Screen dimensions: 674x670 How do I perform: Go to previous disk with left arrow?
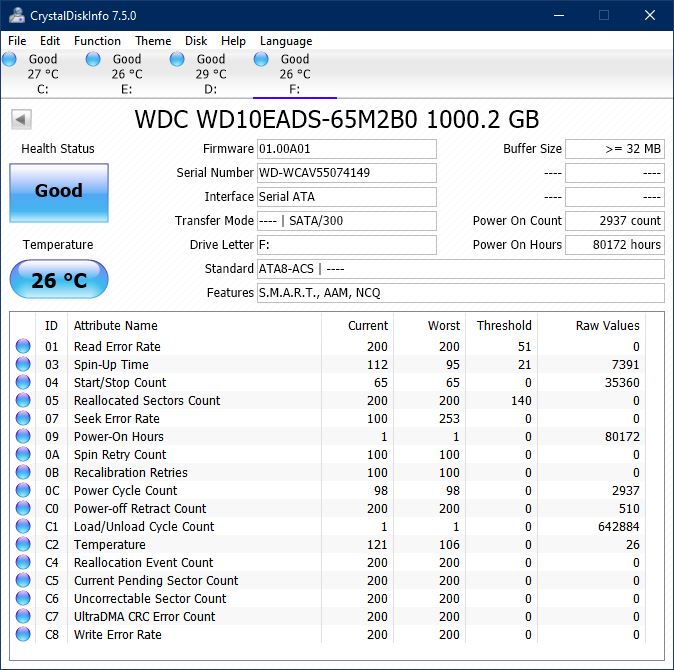click(21, 119)
